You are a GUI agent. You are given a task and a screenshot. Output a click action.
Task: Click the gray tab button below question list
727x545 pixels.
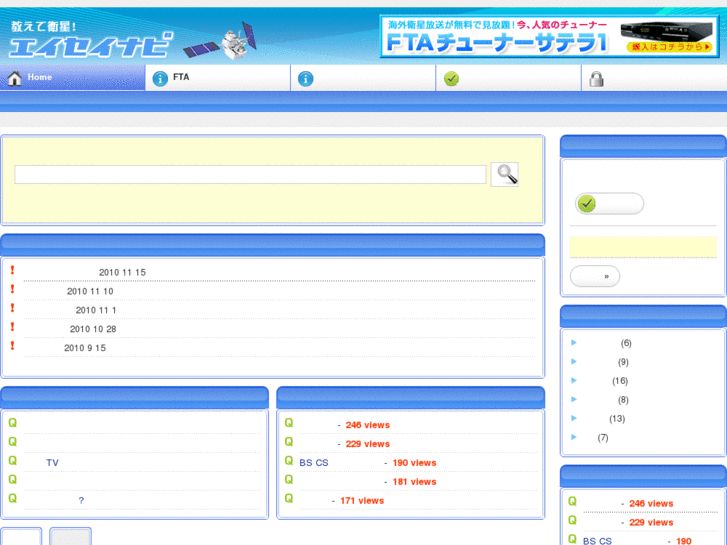coord(70,536)
